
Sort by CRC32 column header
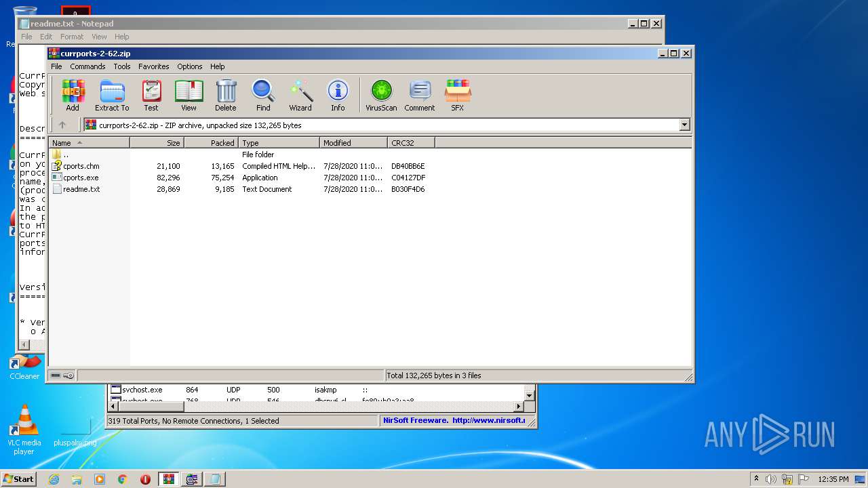coord(411,143)
